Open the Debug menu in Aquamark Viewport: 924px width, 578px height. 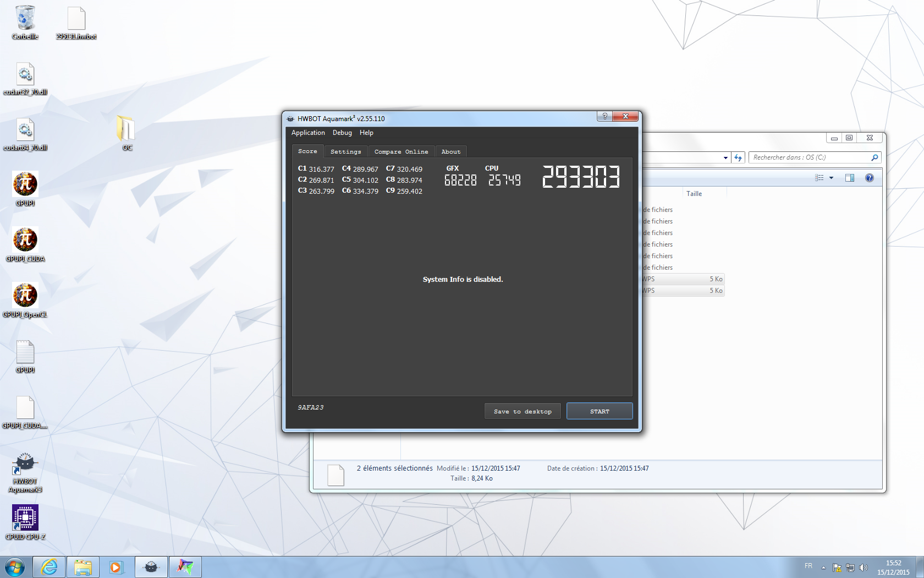(342, 133)
